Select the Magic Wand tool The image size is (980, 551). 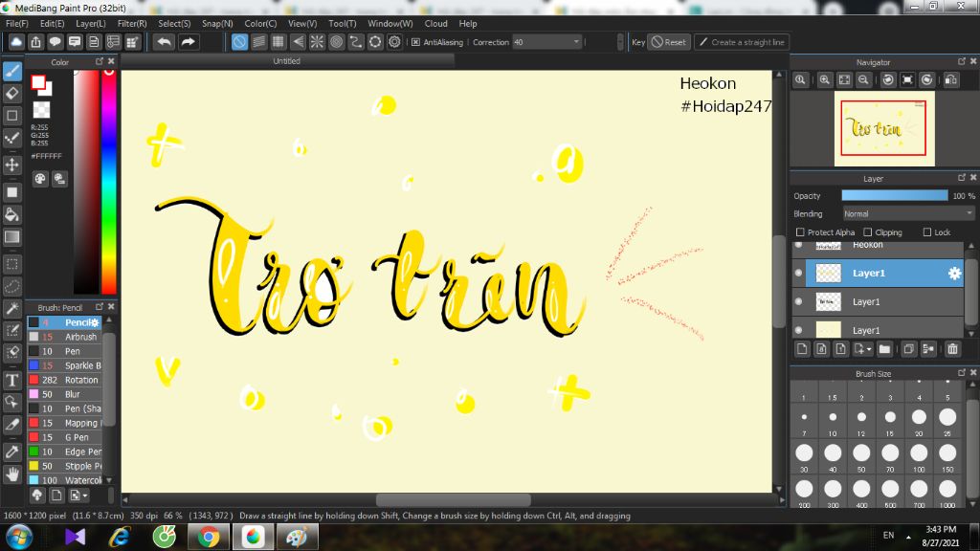pyautogui.click(x=11, y=309)
